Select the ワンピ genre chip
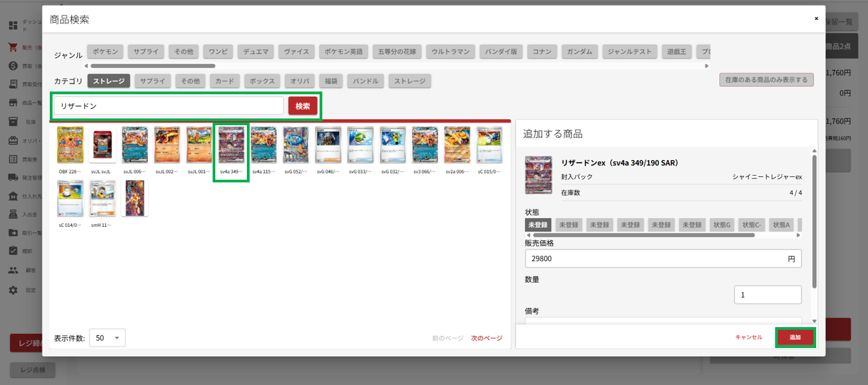Image resolution: width=868 pixels, height=385 pixels. click(x=218, y=51)
